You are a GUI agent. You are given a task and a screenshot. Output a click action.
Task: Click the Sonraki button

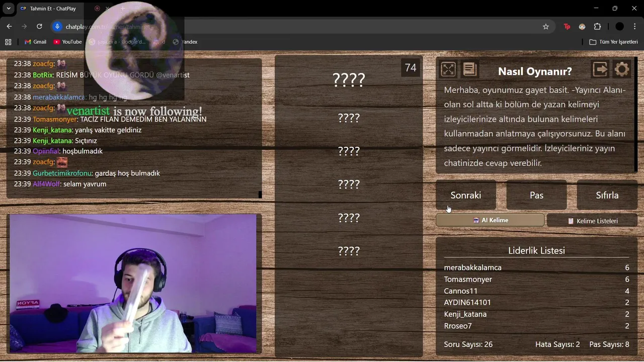click(x=466, y=195)
